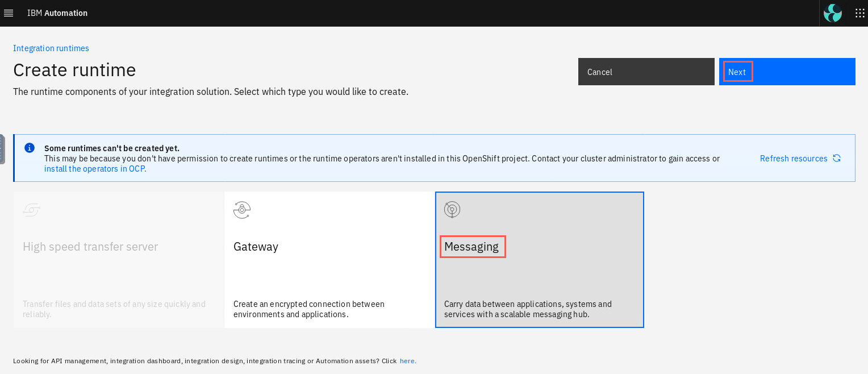Image resolution: width=868 pixels, height=374 pixels.
Task: Cancel runtime creation
Action: point(646,72)
